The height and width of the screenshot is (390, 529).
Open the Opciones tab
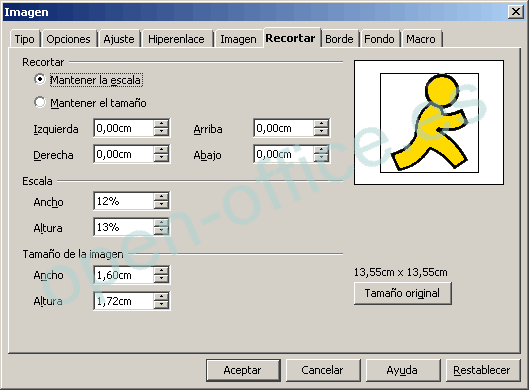[x=68, y=39]
